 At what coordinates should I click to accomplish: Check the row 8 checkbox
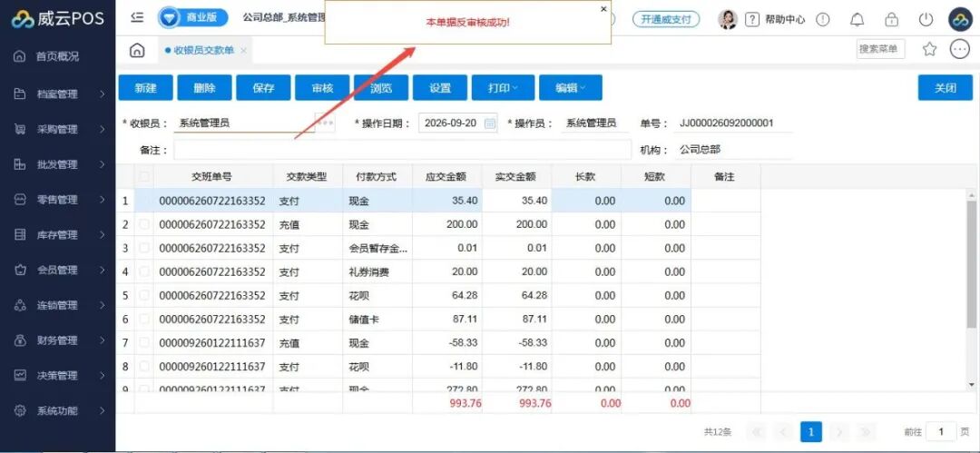(144, 366)
